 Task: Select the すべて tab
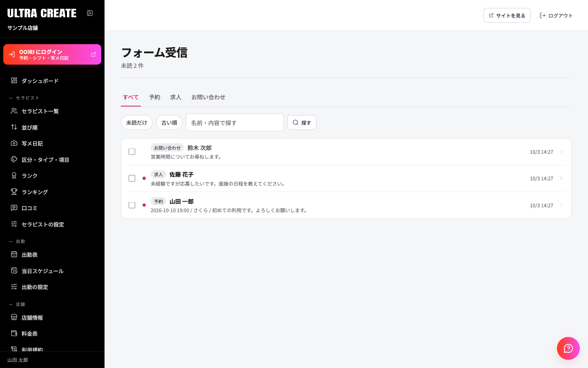(x=131, y=97)
